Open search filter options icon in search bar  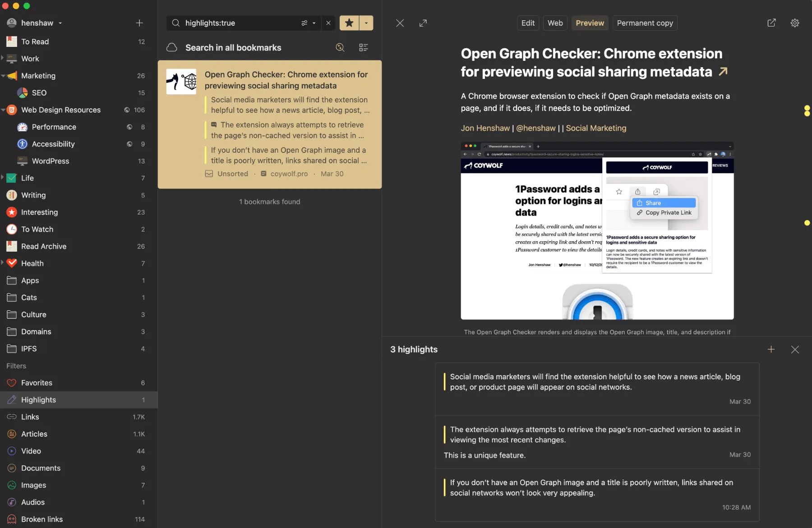[305, 23]
